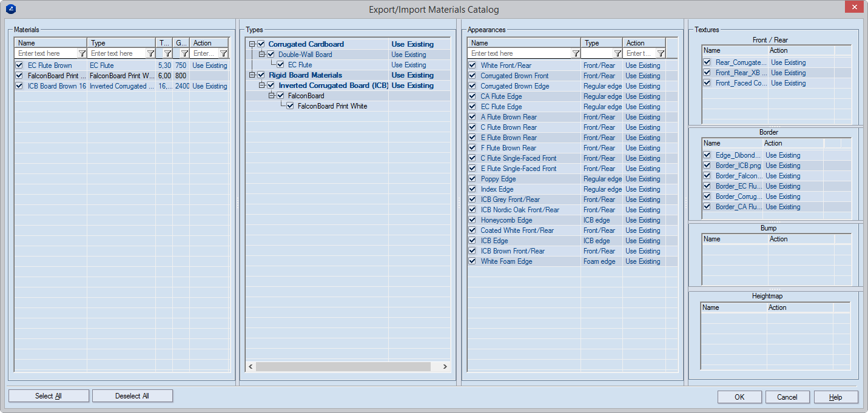Collapse the Corrugated Cardboard tree node
This screenshot has height=413, width=868.
tap(252, 44)
